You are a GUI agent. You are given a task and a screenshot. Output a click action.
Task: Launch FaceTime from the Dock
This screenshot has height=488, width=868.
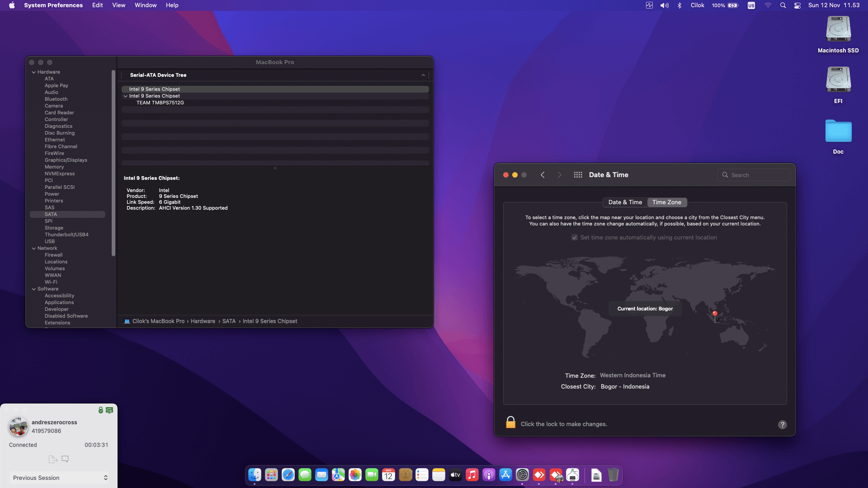372,475
